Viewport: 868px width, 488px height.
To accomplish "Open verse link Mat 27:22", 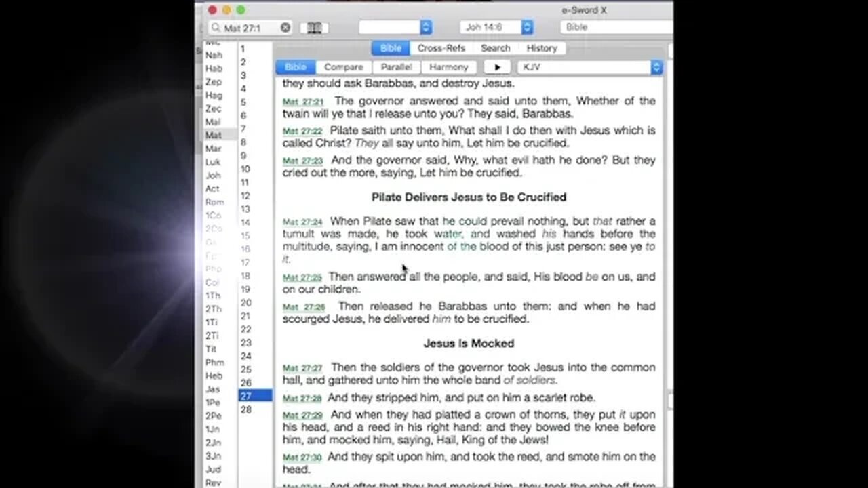I will coord(303,131).
